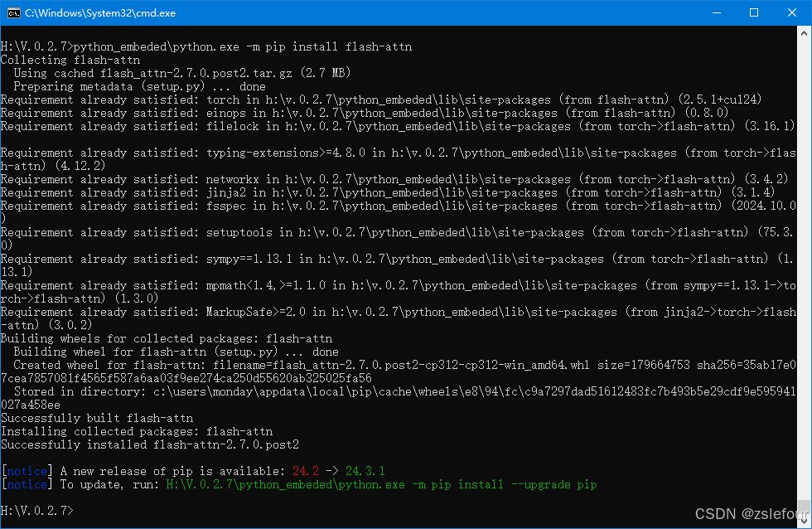Click the empty scrollbar track above thumb
The width and height of the screenshot is (812, 529).
[x=804, y=269]
